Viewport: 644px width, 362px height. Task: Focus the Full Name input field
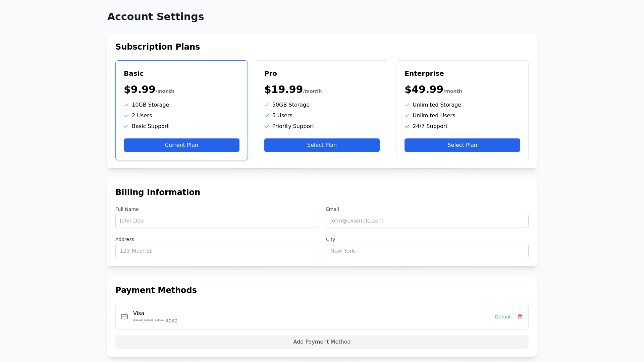click(x=216, y=221)
